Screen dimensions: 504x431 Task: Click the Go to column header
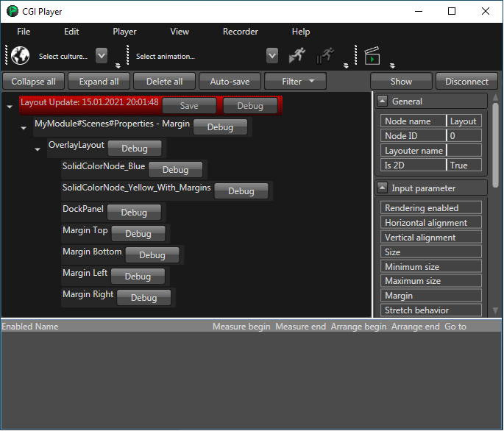click(x=455, y=327)
